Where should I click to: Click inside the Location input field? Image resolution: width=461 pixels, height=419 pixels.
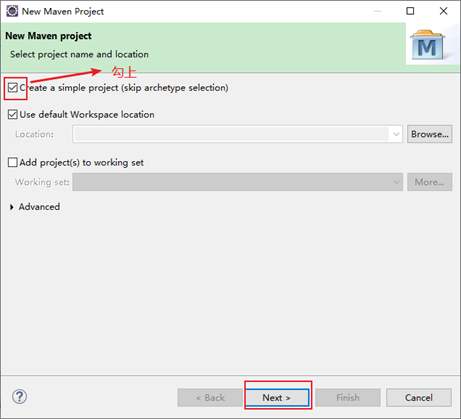click(x=231, y=134)
